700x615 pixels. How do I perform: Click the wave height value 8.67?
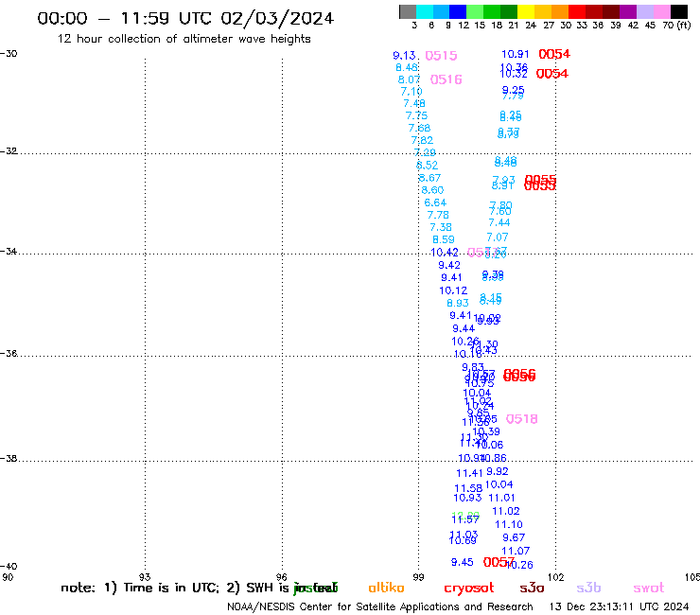tap(429, 178)
